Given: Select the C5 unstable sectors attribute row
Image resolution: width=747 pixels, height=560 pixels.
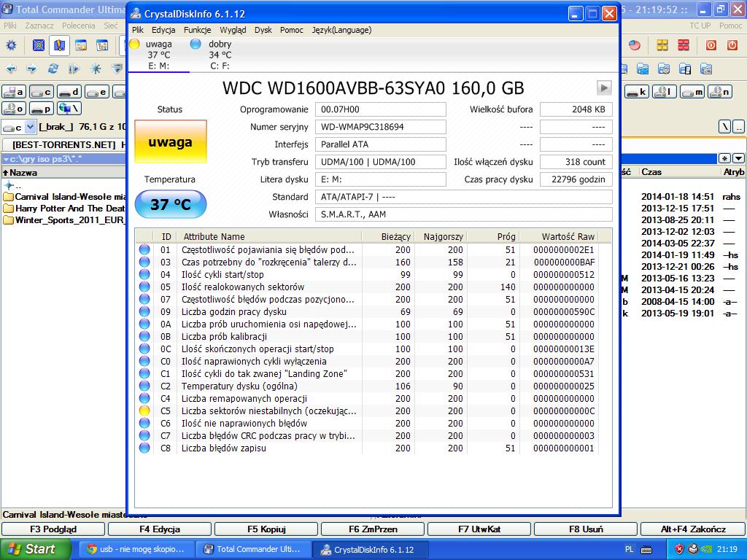Looking at the screenshot, I should [367, 411].
